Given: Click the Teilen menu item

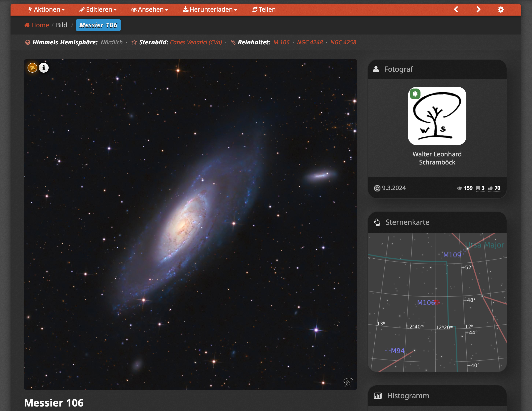Looking at the screenshot, I should pyautogui.click(x=264, y=9).
